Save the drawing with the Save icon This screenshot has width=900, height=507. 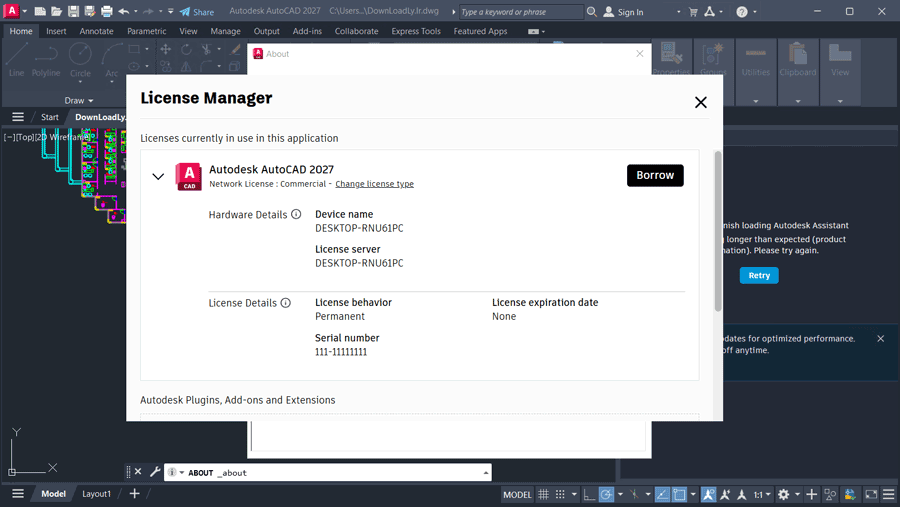point(73,11)
